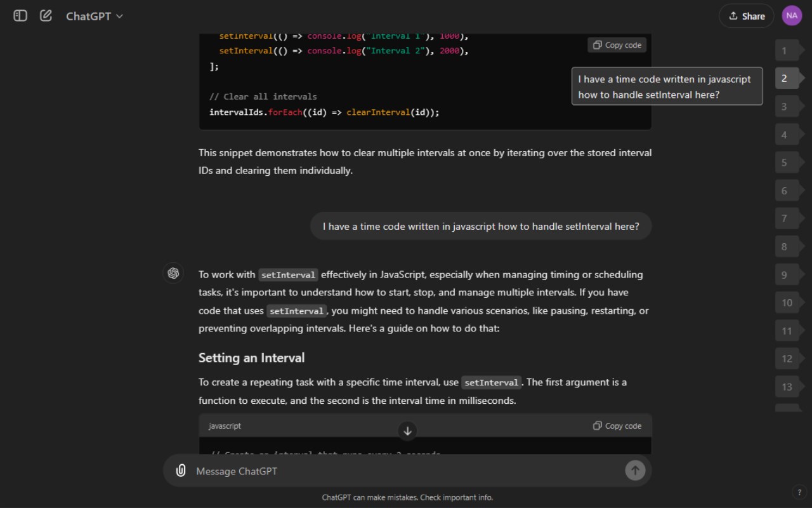Click the ChatGPT logo beside the response
This screenshot has height=508, width=812.
pos(173,273)
